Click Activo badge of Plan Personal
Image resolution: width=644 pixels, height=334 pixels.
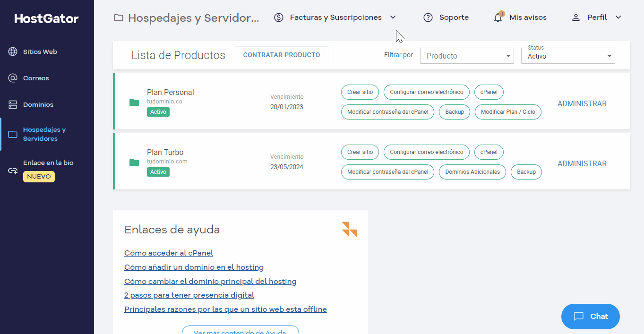pyautogui.click(x=158, y=112)
